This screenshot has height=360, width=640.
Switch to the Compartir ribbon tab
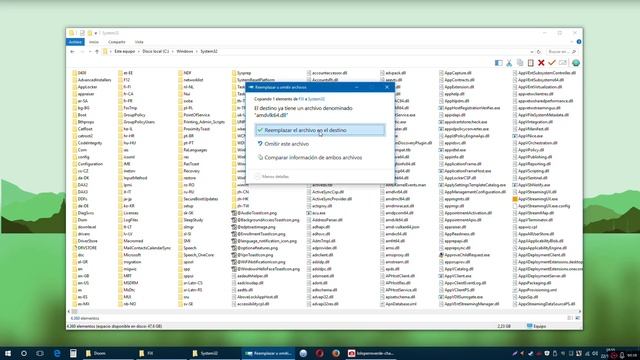coord(117,42)
